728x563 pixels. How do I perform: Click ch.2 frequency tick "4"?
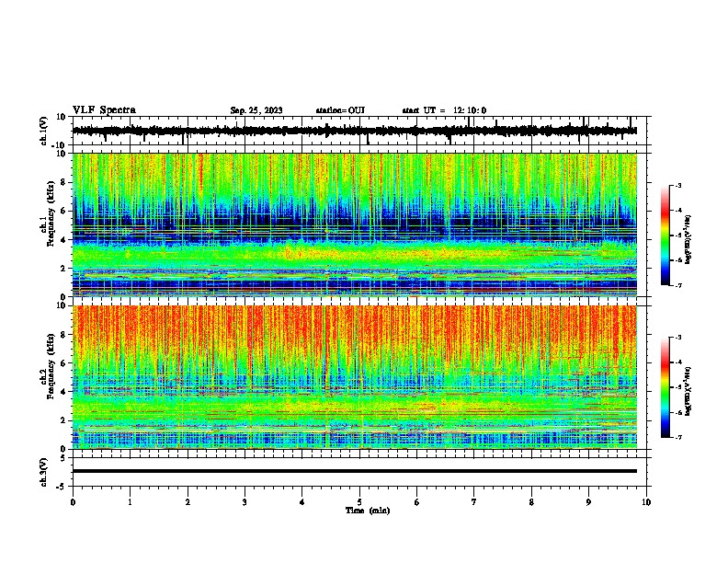pyautogui.click(x=63, y=392)
